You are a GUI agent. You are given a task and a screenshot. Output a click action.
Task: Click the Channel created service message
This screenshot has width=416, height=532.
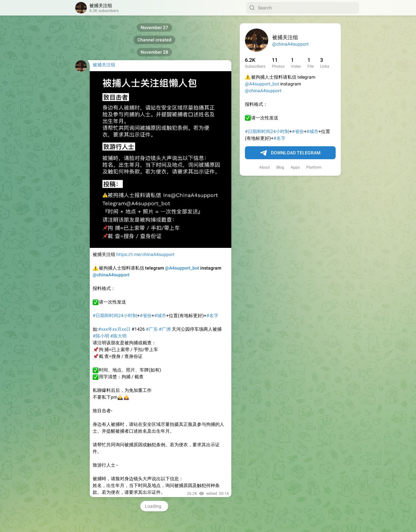click(154, 40)
